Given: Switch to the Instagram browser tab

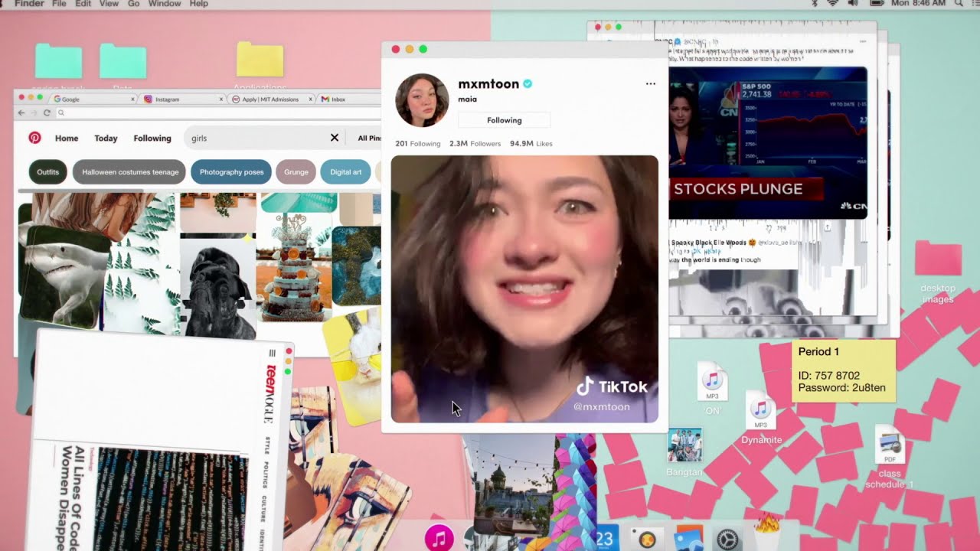Looking at the screenshot, I should 184,99.
